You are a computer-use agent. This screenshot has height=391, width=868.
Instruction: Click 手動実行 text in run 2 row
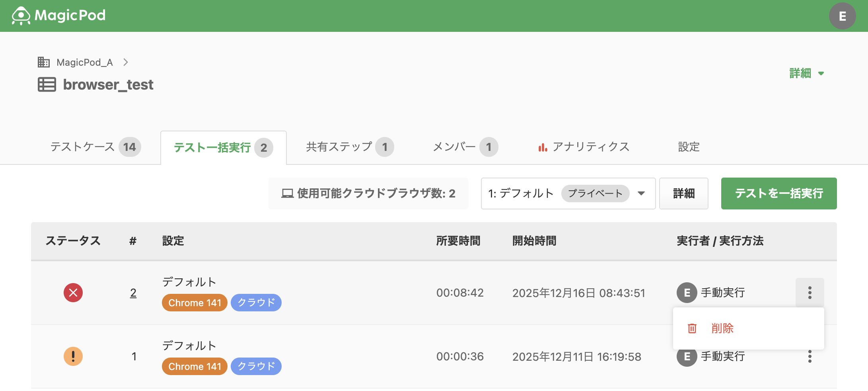pyautogui.click(x=723, y=293)
